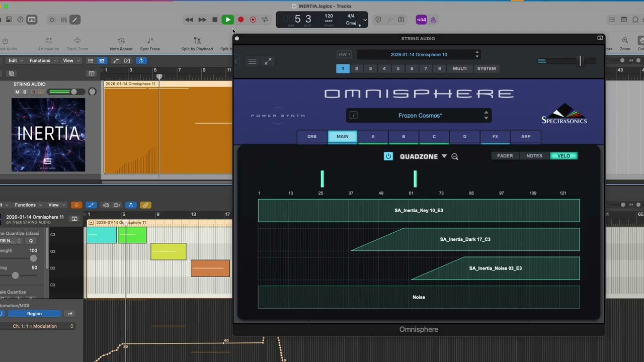Open Smart Controls via the dial icon
This screenshot has height=362, width=644.
click(52, 20)
